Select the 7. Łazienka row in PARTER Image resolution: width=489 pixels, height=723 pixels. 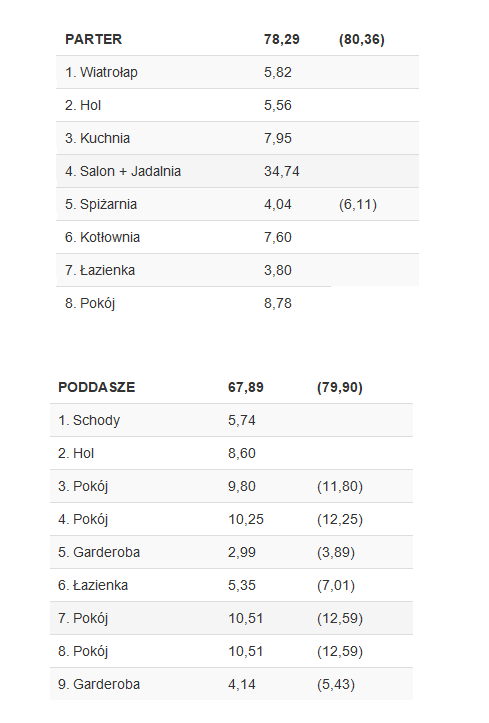[x=237, y=270]
